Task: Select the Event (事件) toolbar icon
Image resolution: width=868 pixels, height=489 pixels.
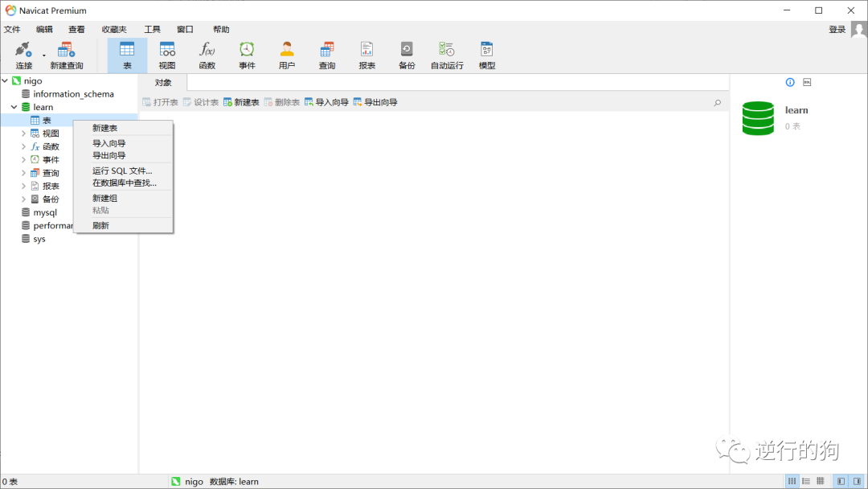Action: (247, 55)
